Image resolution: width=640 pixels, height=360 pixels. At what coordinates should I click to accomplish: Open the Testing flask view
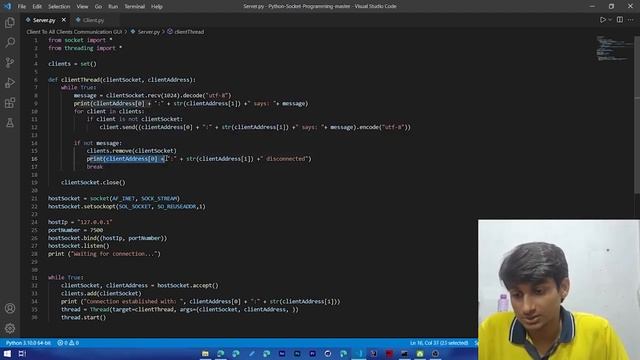(10, 122)
